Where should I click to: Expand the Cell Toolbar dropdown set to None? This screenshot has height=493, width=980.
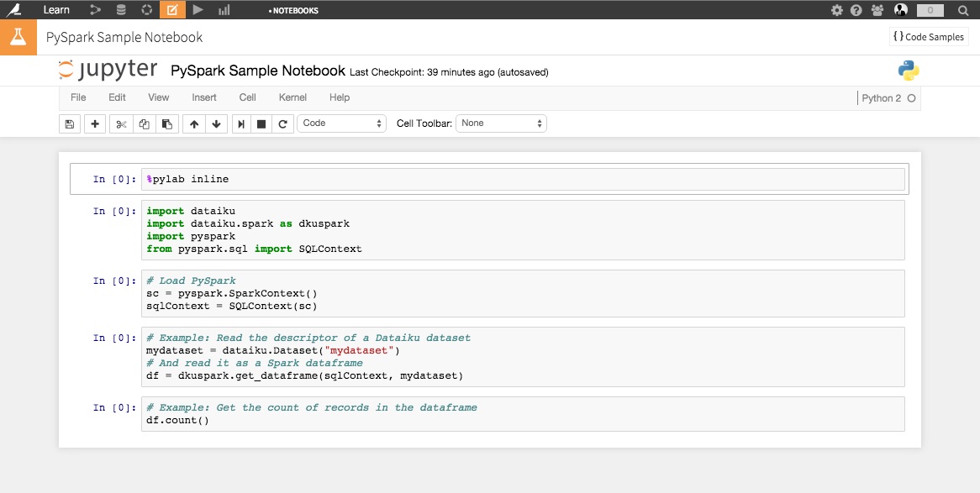point(502,123)
